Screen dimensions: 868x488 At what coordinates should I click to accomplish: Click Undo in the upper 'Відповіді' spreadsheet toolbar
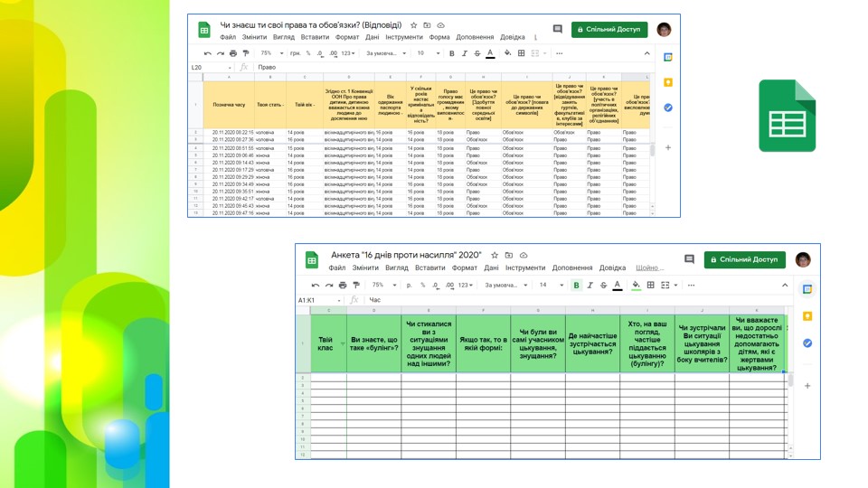click(x=208, y=53)
